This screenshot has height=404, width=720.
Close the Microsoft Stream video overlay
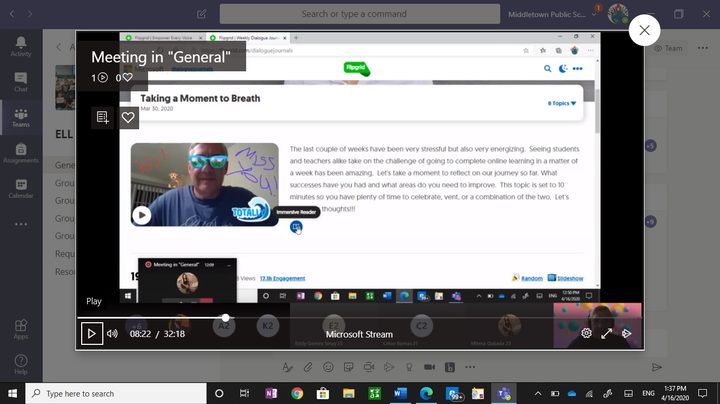[x=644, y=30]
